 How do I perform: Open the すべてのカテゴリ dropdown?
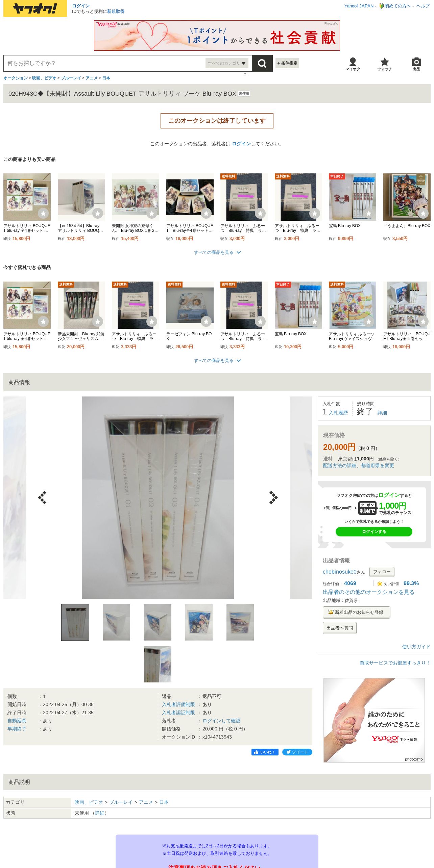click(x=227, y=63)
